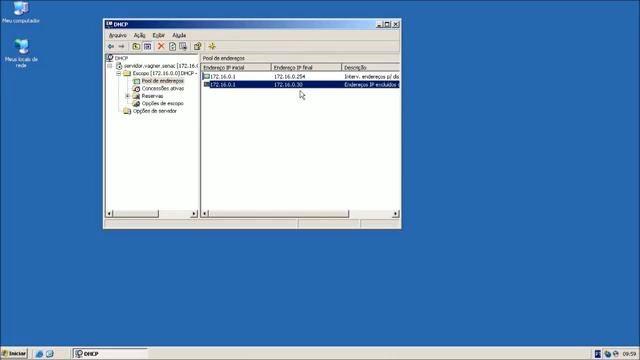Click the Forward arrow in the DHCP toolbar

pos(122,47)
